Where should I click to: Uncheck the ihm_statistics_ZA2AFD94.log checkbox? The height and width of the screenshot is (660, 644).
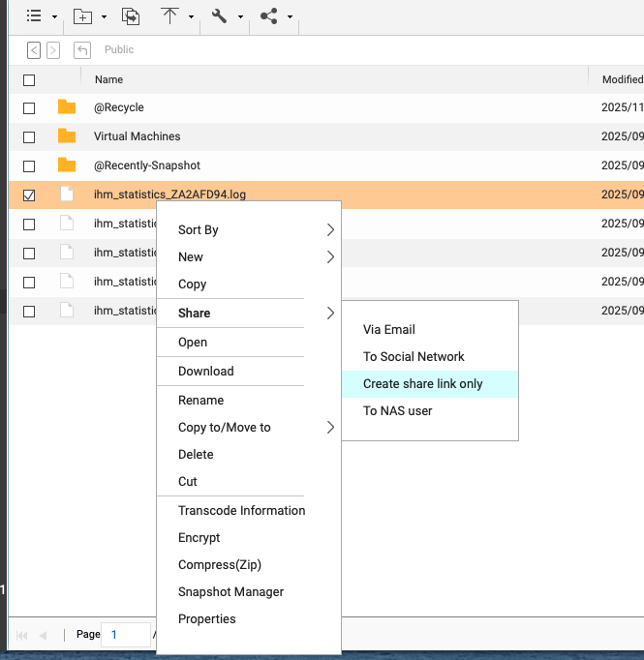pyautogui.click(x=29, y=195)
